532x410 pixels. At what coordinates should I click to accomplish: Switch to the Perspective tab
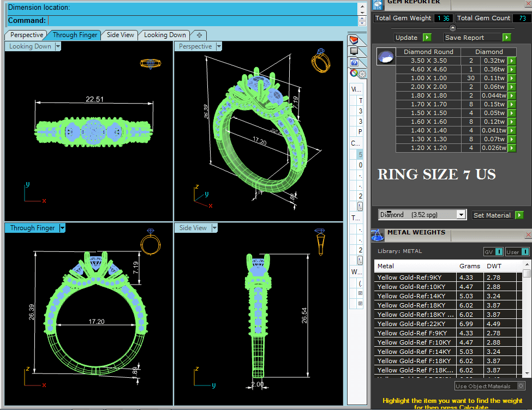tap(27, 35)
